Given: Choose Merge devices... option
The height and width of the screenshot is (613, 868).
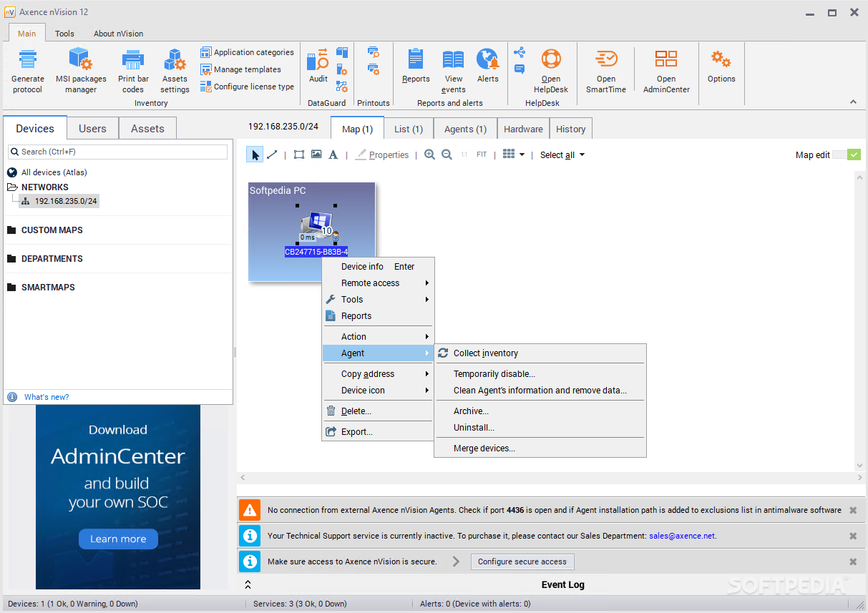Looking at the screenshot, I should 540,448.
